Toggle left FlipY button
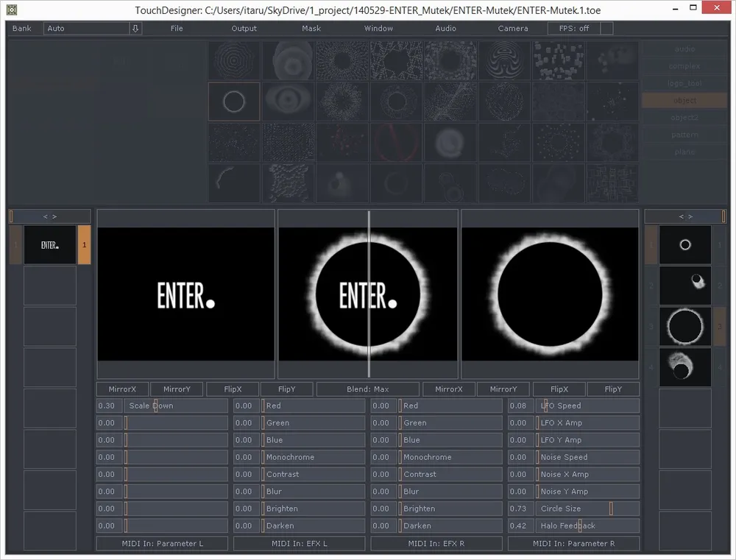This screenshot has height=560, width=736. click(286, 389)
